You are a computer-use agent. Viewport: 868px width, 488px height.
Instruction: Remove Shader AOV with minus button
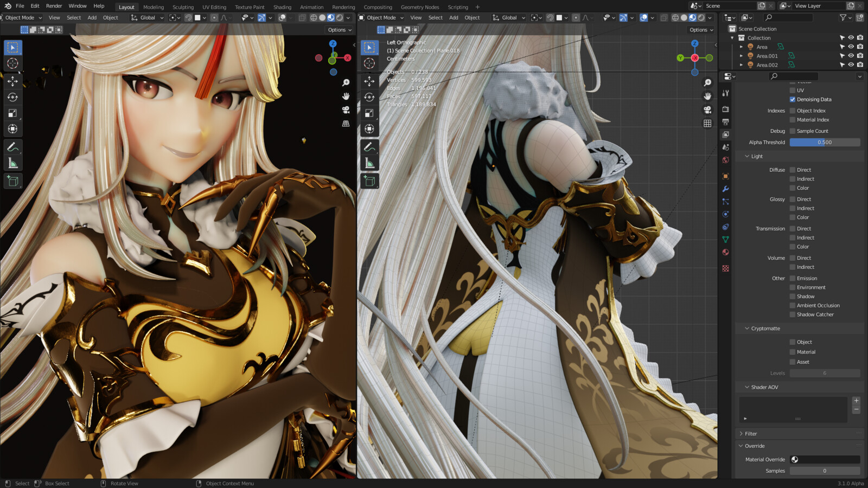pos(856,410)
